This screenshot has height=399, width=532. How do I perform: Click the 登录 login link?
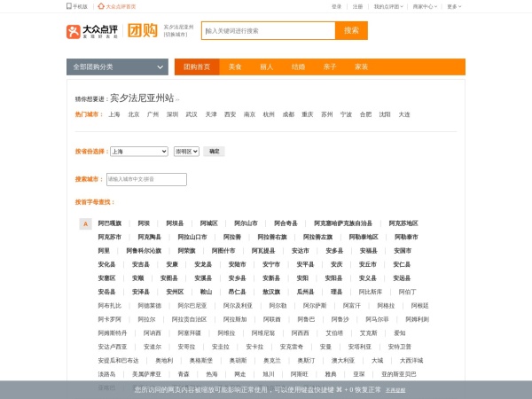(x=336, y=5)
